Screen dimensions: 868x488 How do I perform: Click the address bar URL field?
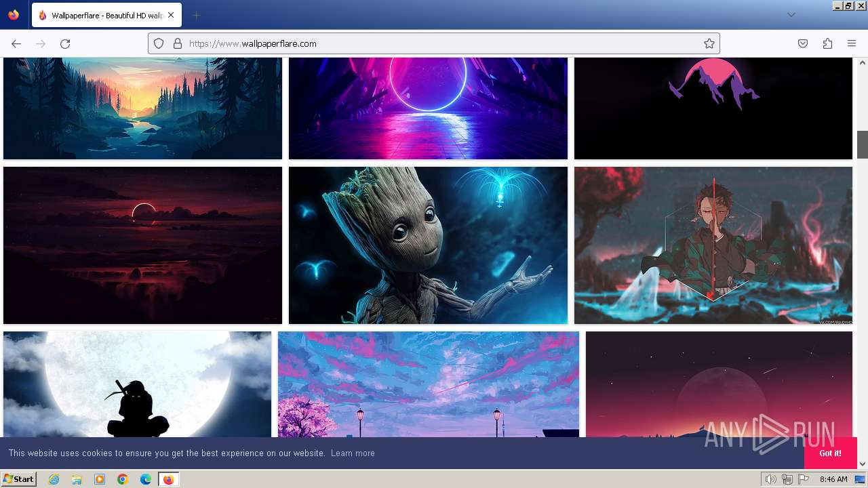[x=434, y=43]
